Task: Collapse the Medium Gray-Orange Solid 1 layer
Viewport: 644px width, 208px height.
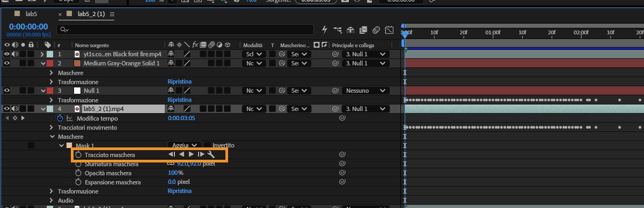Action: coord(43,63)
